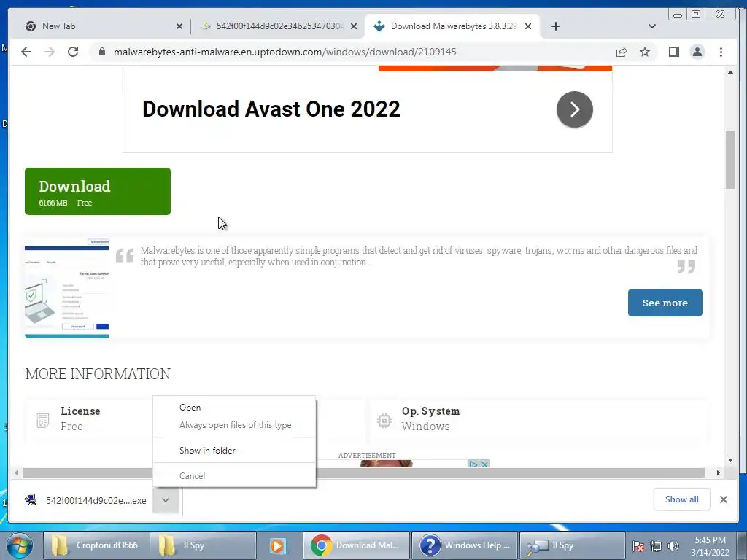747x560 pixels.
Task: Close the downloads bar
Action: [x=723, y=499]
